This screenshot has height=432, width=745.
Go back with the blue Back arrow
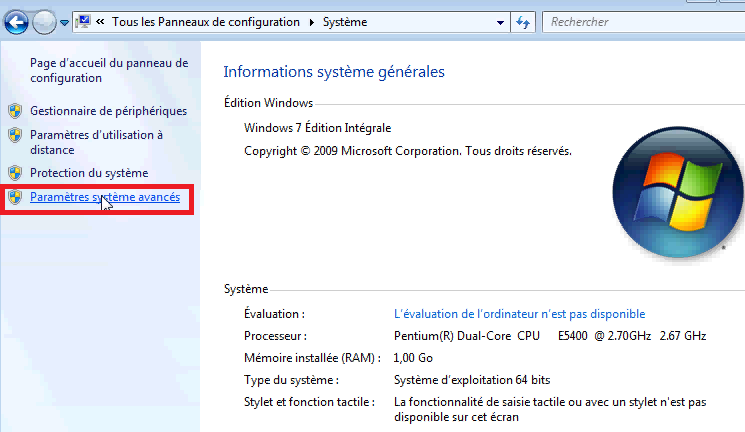click(x=16, y=22)
